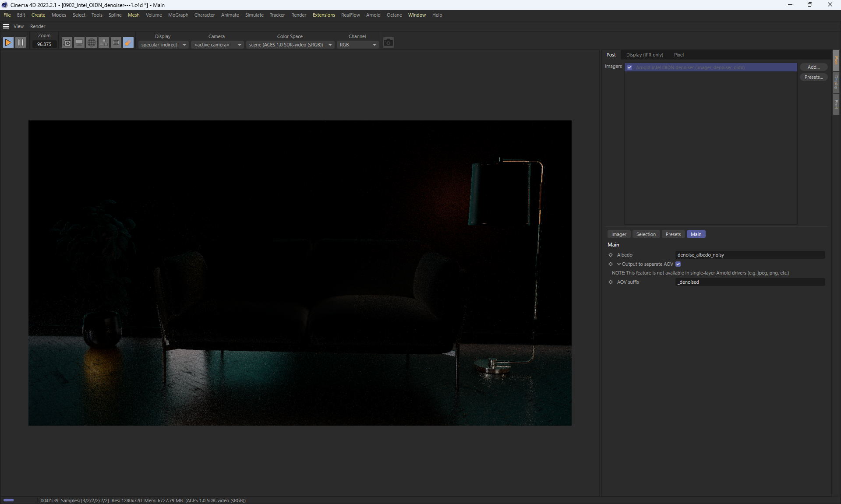Open the Display AOV dropdown

coord(163,45)
